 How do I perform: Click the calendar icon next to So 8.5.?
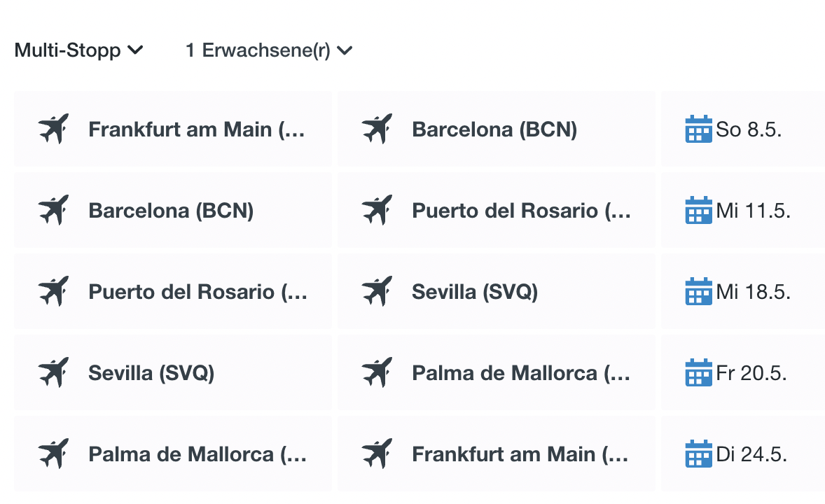(x=698, y=129)
